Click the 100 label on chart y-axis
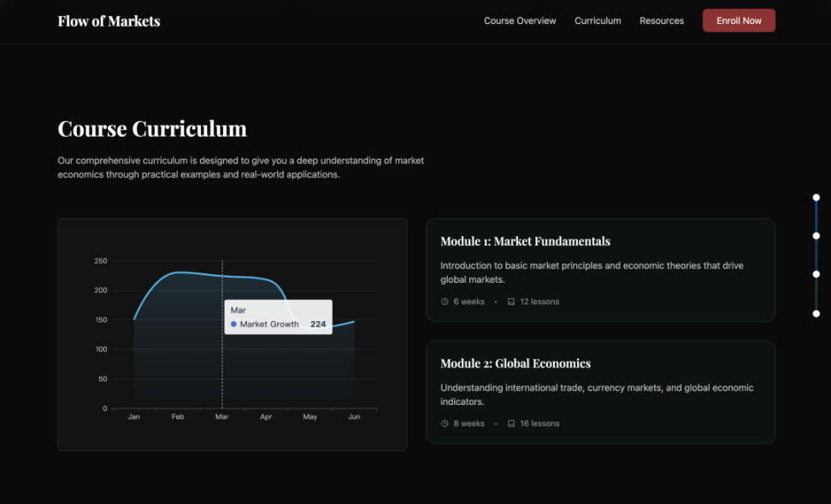The width and height of the screenshot is (831, 504). [x=101, y=349]
